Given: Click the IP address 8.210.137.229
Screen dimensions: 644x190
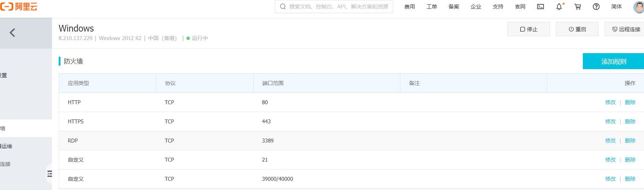Looking at the screenshot, I should point(75,38).
